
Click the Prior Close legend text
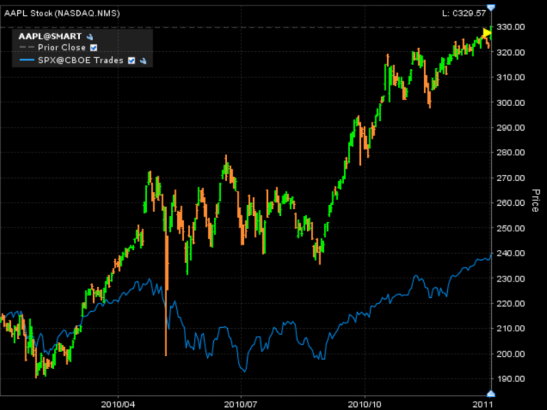point(62,47)
